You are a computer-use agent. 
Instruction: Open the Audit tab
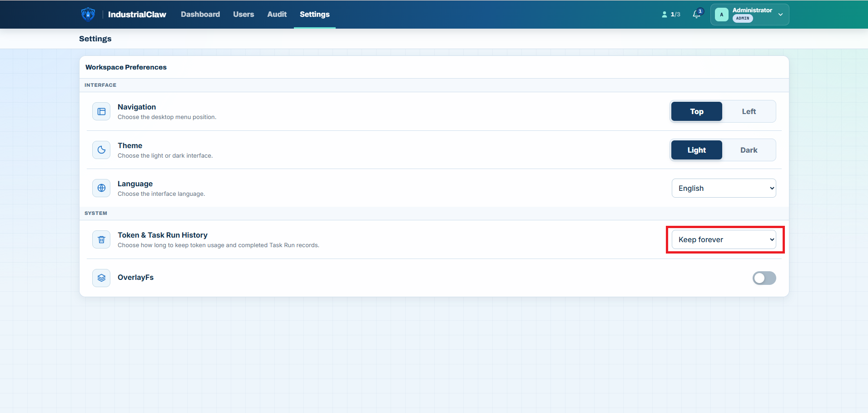277,15
